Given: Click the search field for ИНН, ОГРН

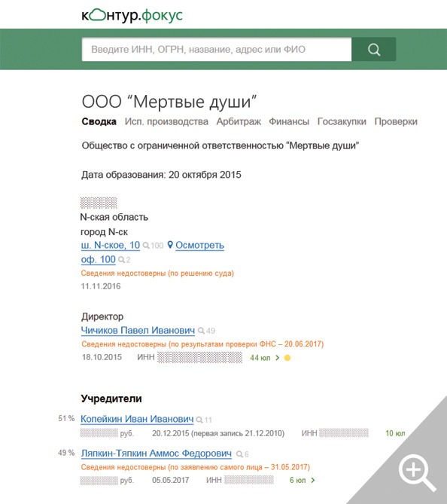Looking at the screenshot, I should 217,50.
